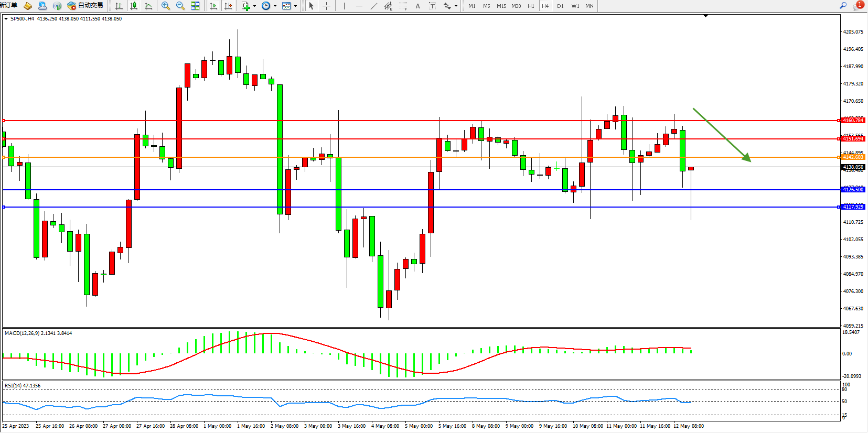Switch to M15 timeframe

(x=501, y=6)
